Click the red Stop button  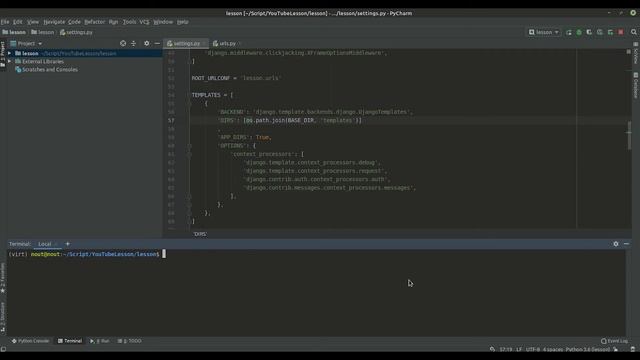coord(621,32)
